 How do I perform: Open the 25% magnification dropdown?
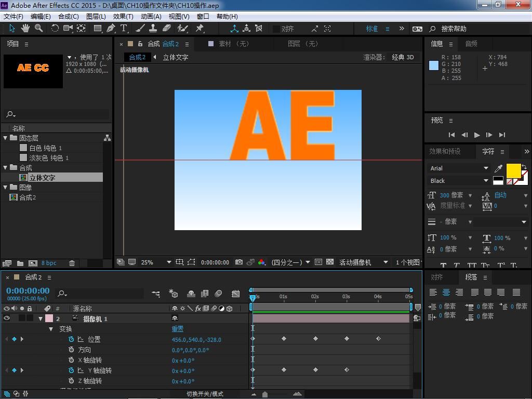coord(156,262)
